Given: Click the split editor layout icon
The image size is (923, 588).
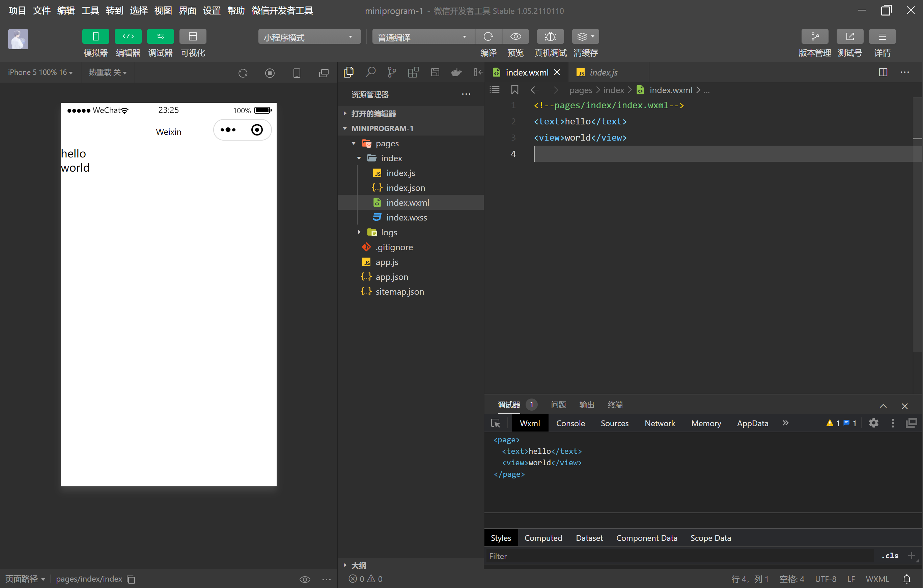Looking at the screenshot, I should click(883, 72).
